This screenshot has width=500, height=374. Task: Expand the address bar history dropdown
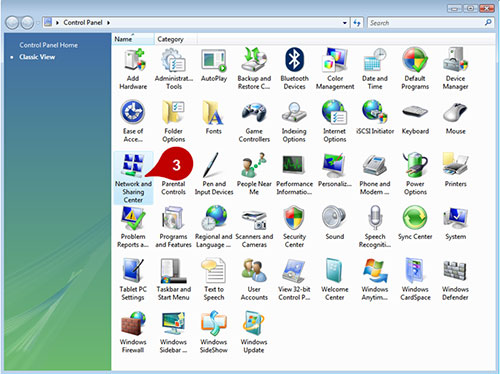pos(345,23)
